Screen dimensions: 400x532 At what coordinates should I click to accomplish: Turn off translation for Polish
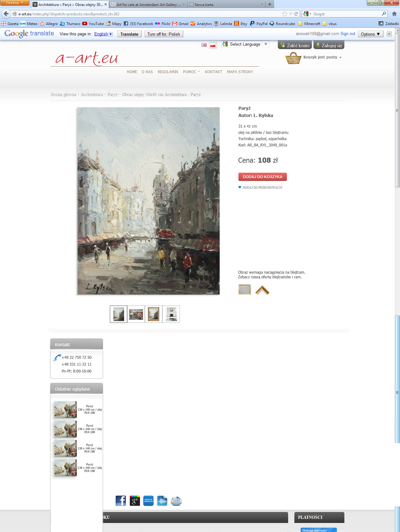pos(163,34)
